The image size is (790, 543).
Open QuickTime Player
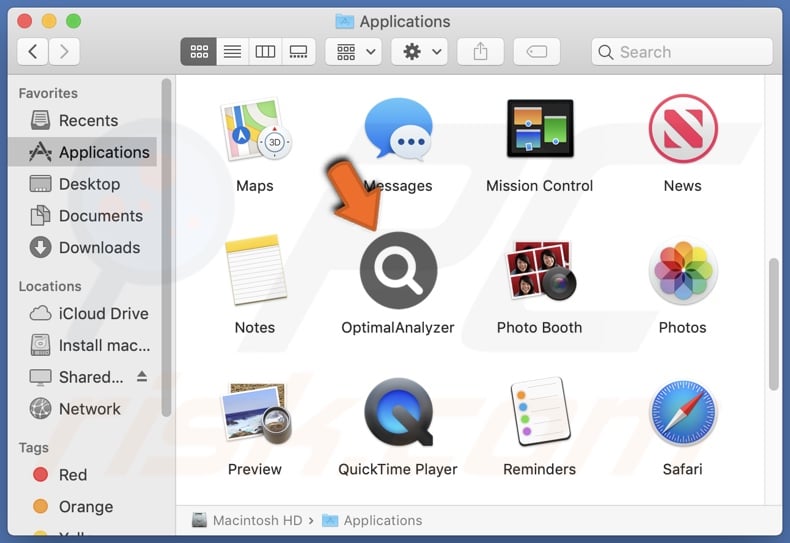pos(398,412)
